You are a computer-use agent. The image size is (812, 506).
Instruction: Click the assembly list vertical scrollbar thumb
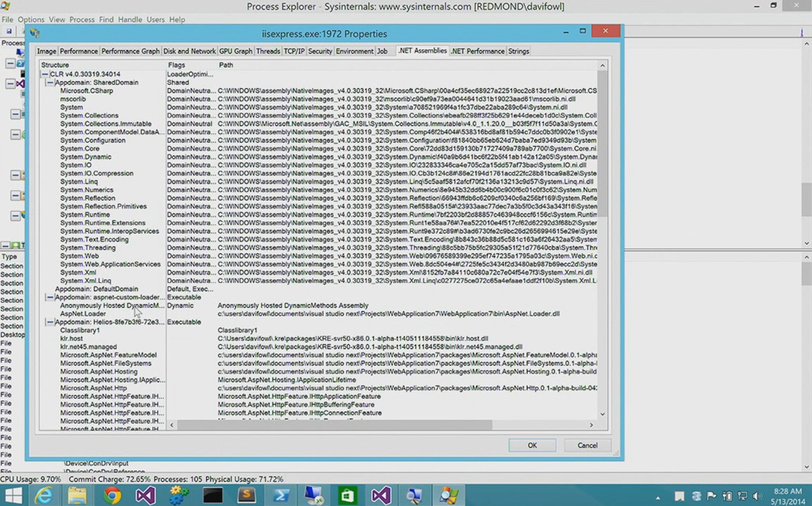603,144
